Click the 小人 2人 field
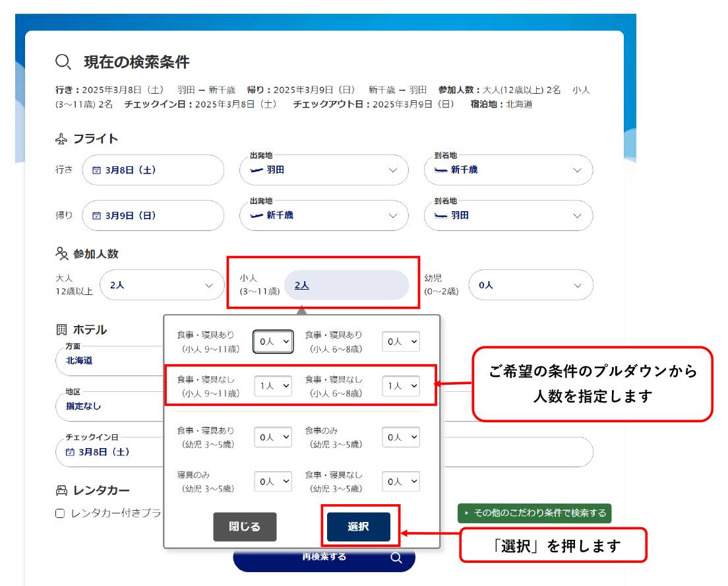728x586 pixels. [346, 285]
